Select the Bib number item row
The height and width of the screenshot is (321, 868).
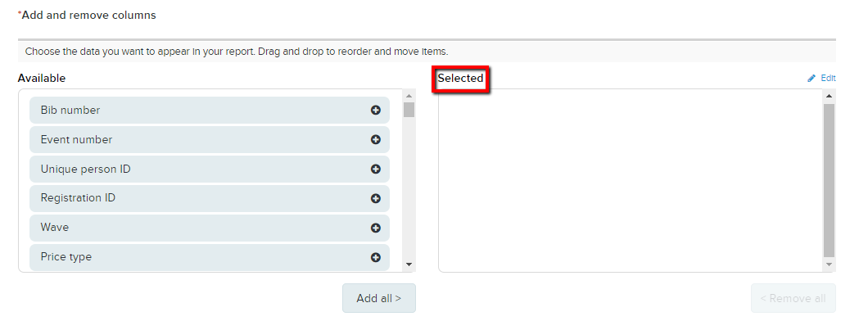click(x=210, y=110)
